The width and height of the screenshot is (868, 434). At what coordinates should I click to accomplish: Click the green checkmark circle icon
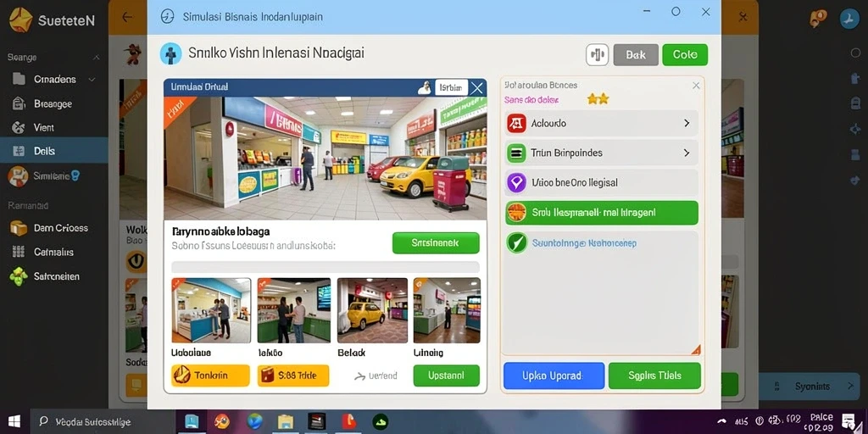click(517, 242)
